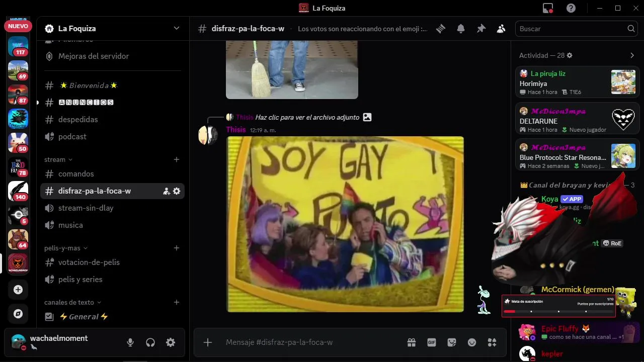Collapse the stream category

coord(58,159)
